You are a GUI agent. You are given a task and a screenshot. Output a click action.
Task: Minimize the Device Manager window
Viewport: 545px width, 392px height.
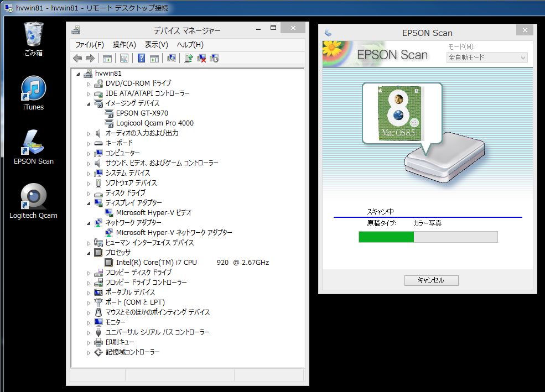(x=258, y=29)
